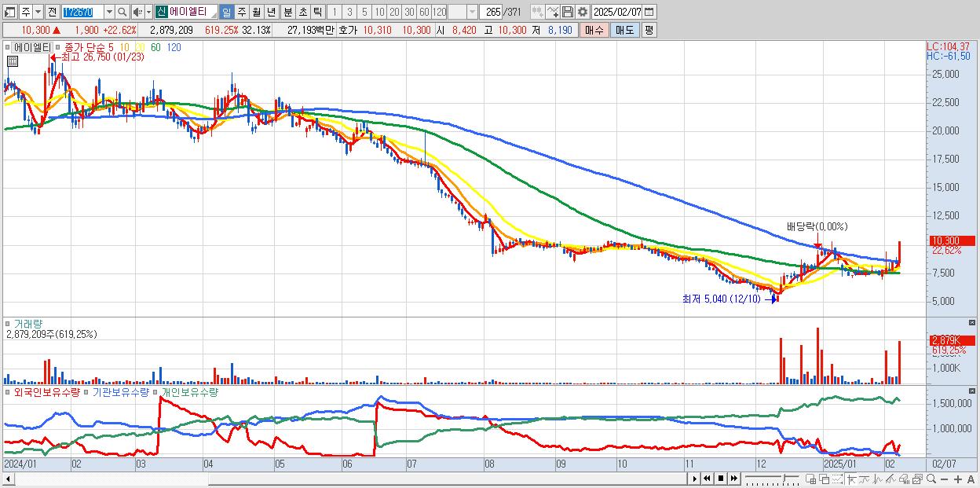Switch to 분 minute chart period
Screen dimensions: 980x488
(x=287, y=12)
